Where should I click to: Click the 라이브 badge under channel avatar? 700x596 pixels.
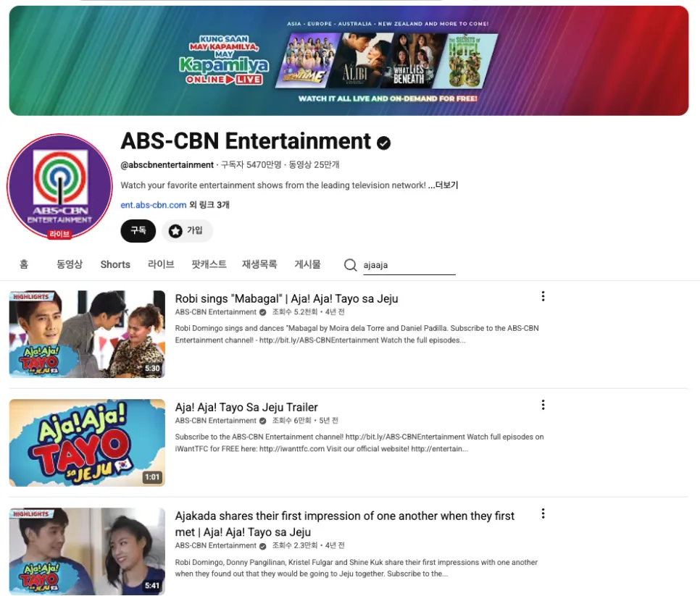(59, 234)
